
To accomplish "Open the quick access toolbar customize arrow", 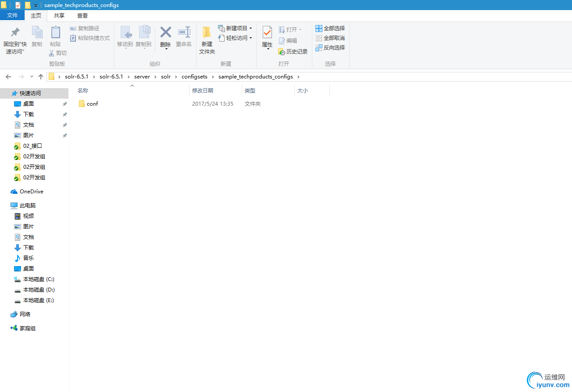I will coord(36,6).
